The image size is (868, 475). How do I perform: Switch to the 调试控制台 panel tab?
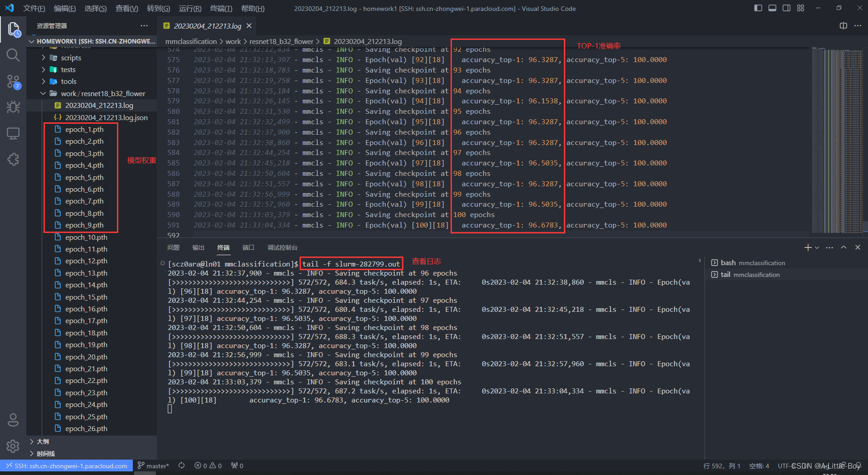282,247
